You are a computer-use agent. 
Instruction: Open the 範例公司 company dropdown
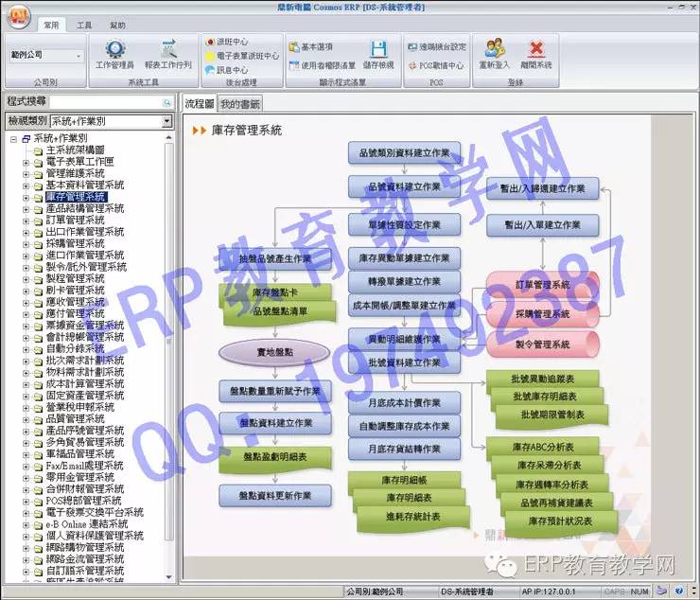78,55
